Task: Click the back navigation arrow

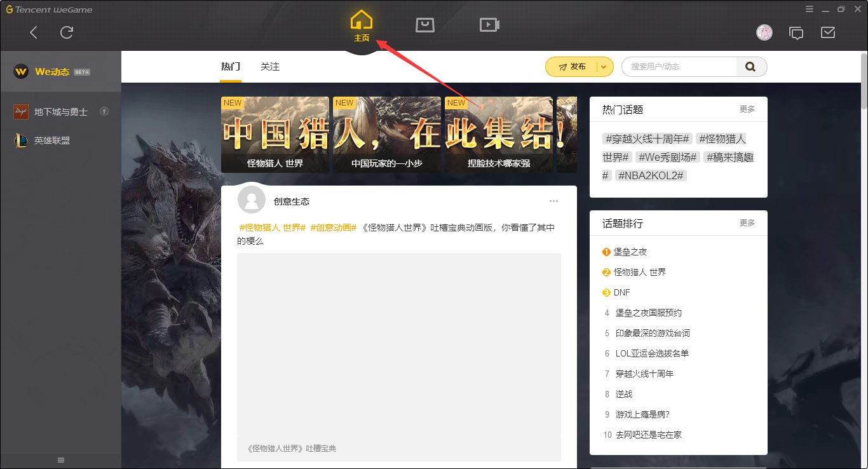Action: point(32,32)
